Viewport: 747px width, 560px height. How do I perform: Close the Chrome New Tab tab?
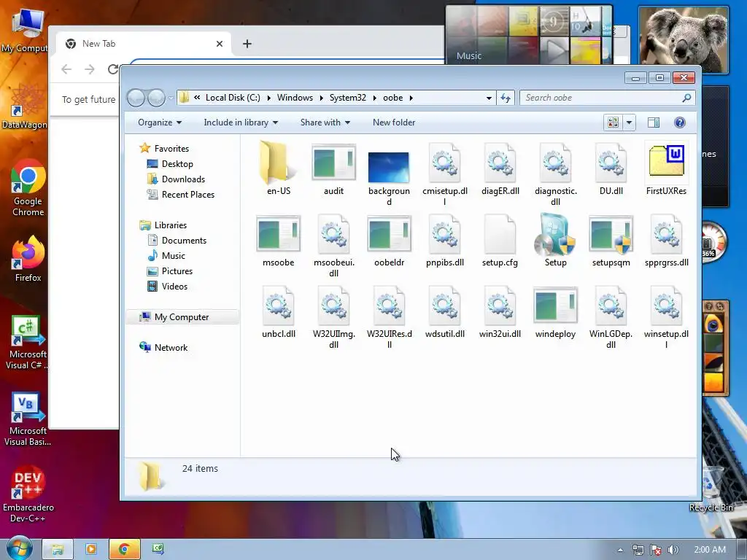pyautogui.click(x=219, y=44)
